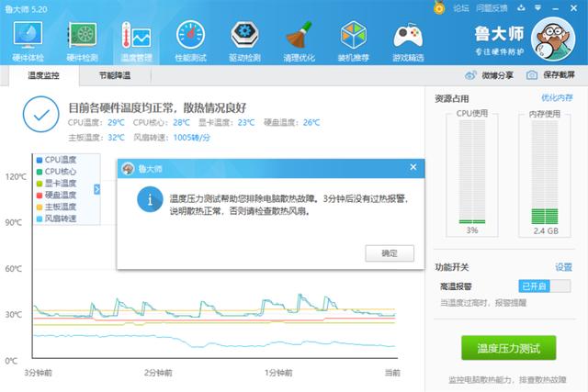Open the 论坛 forum link
This screenshot has height=392, width=588.
point(461,8)
